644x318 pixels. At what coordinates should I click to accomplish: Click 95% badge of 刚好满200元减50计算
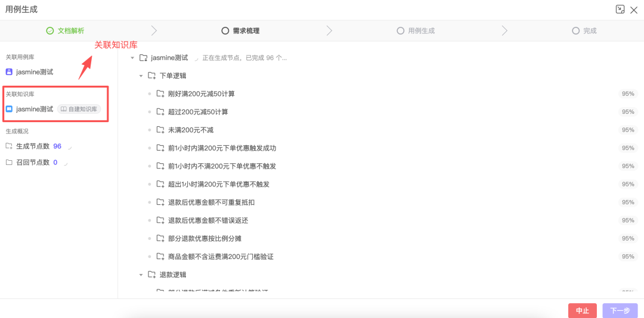pos(628,94)
